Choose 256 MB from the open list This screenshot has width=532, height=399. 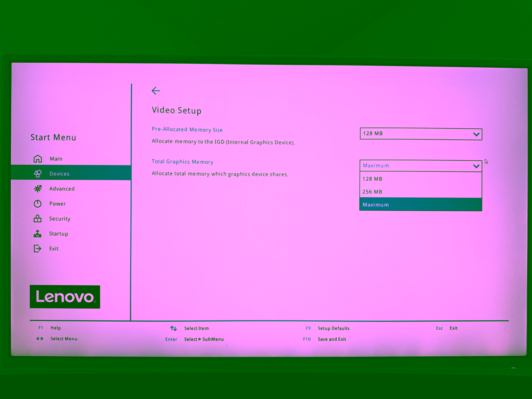click(x=421, y=192)
